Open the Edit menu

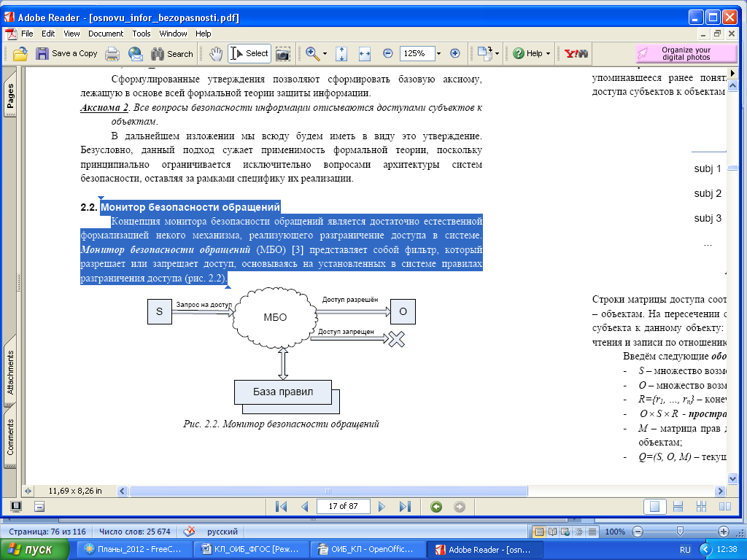[48, 34]
